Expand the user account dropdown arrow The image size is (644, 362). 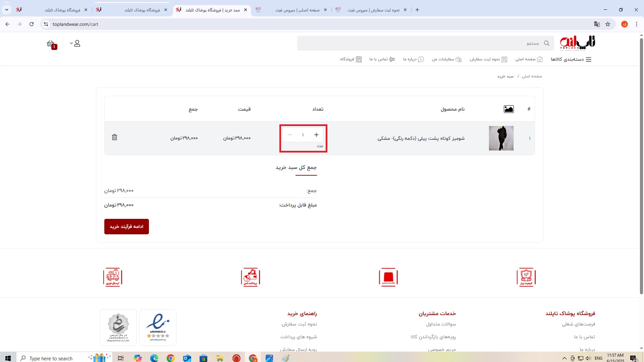click(x=71, y=43)
